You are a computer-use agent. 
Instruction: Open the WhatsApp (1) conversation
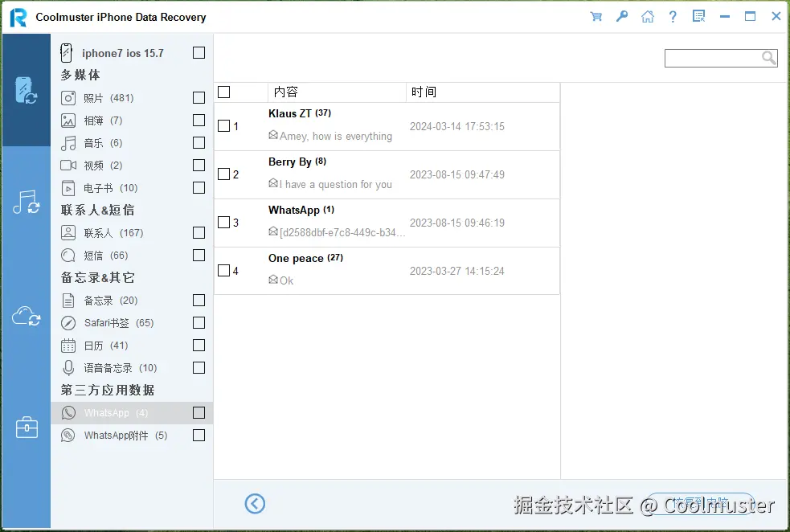click(x=387, y=223)
